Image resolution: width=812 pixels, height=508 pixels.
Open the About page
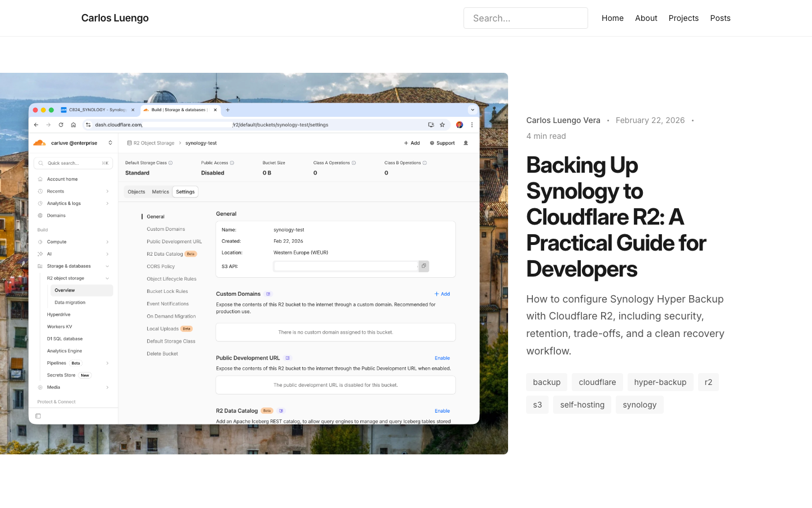(x=646, y=18)
